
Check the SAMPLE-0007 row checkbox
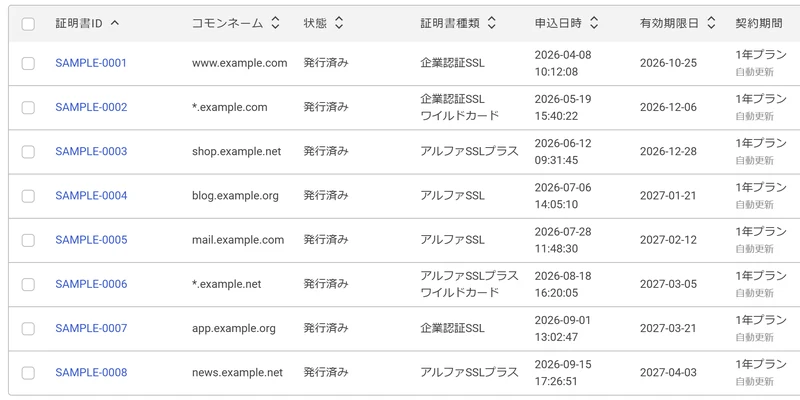pyautogui.click(x=28, y=329)
